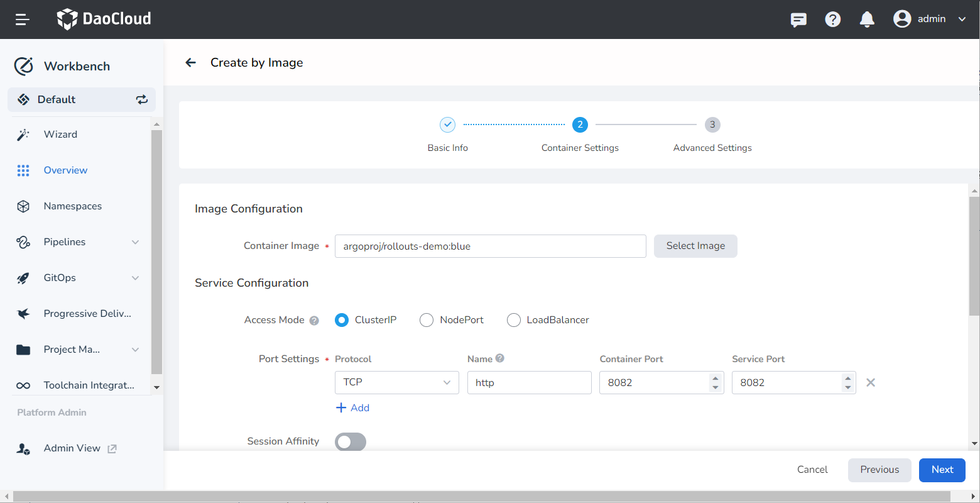Click the back arrow beside Create by Image
Viewport: 980px width, 503px height.
[x=191, y=62]
